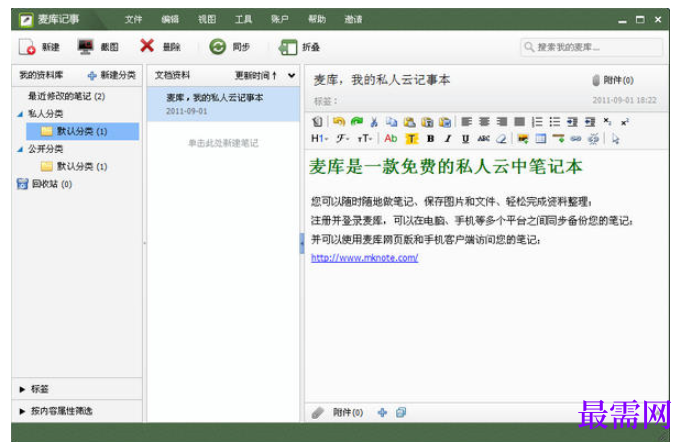
Task: Toggle ABC strikethrough formatting
Action: click(483, 139)
